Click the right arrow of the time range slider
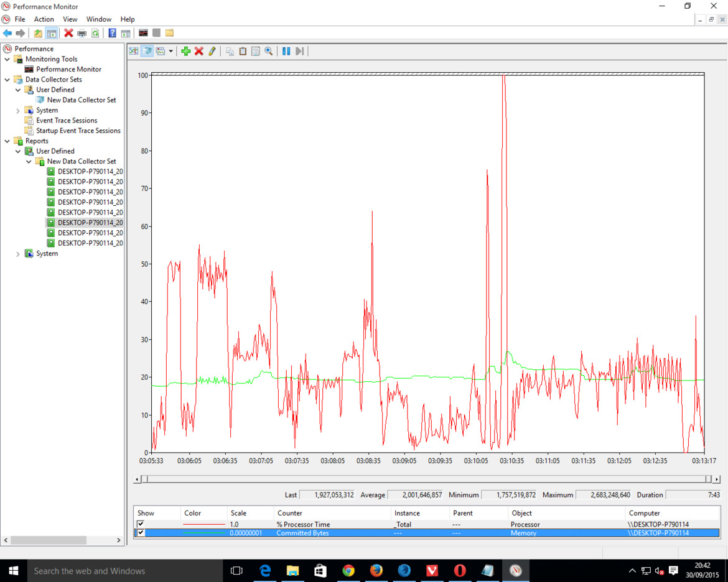This screenshot has height=582, width=728. point(716,479)
